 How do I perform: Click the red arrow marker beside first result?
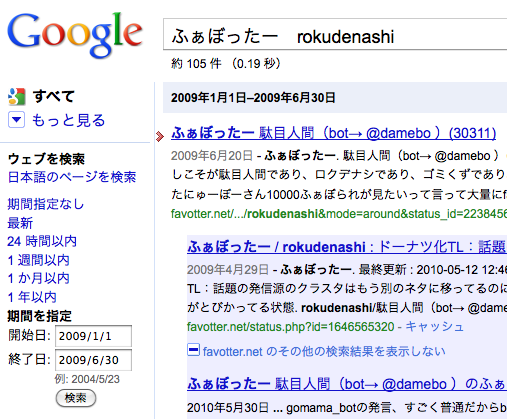tap(160, 136)
